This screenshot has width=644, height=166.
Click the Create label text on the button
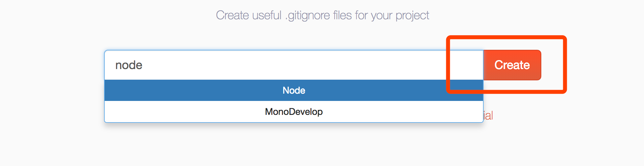(x=512, y=65)
